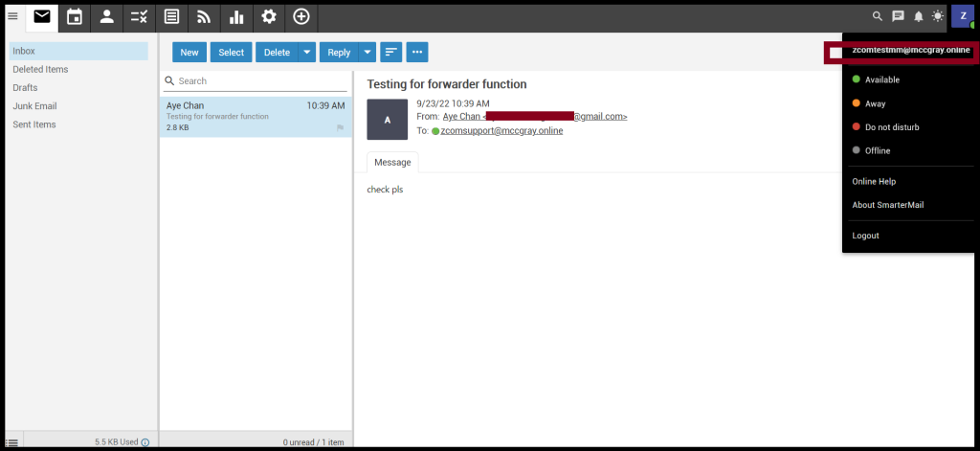Click the New message button

pos(189,53)
